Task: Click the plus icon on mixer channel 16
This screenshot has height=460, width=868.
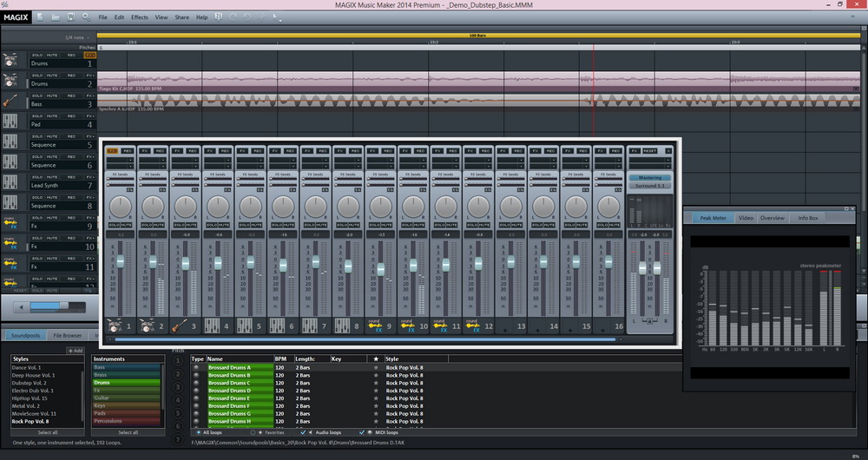Action: pos(603,330)
